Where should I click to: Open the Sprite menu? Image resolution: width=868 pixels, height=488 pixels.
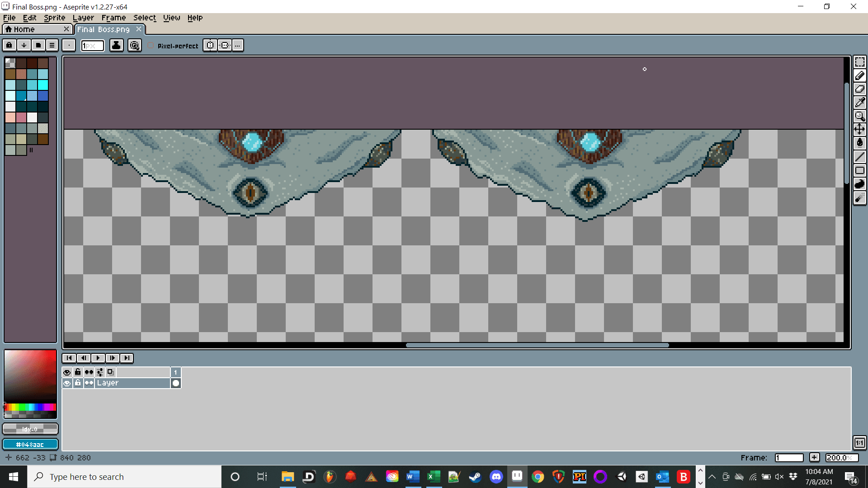point(54,18)
